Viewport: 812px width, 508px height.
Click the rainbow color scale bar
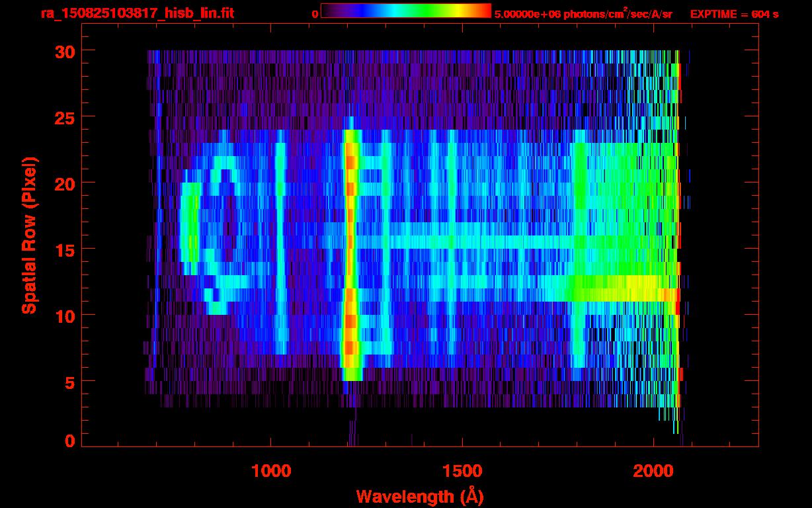point(406,11)
